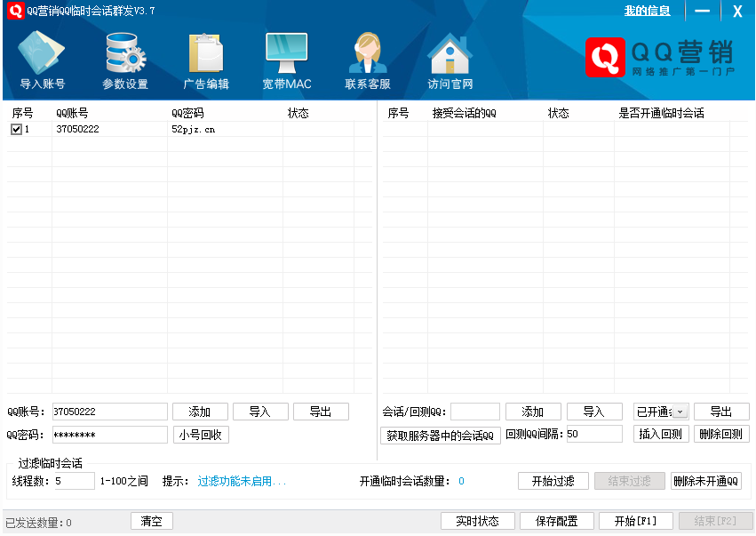Click the red Q app icon in title bar
Image resolution: width=756 pixels, height=536 pixels.
pos(15,11)
